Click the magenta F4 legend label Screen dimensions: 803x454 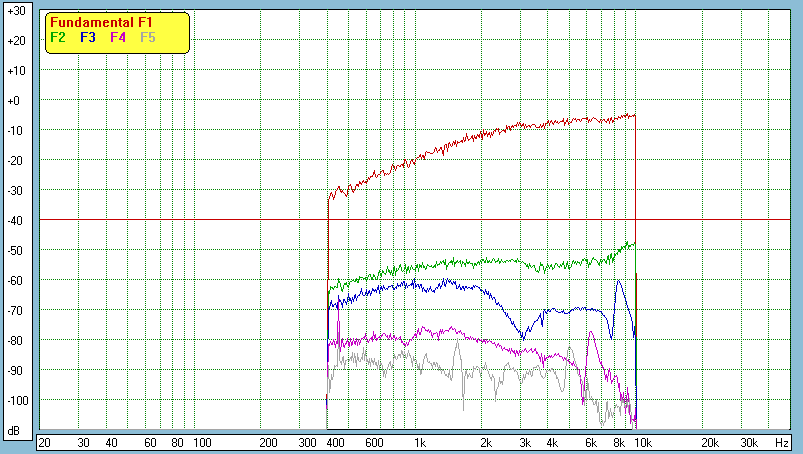pyautogui.click(x=118, y=37)
